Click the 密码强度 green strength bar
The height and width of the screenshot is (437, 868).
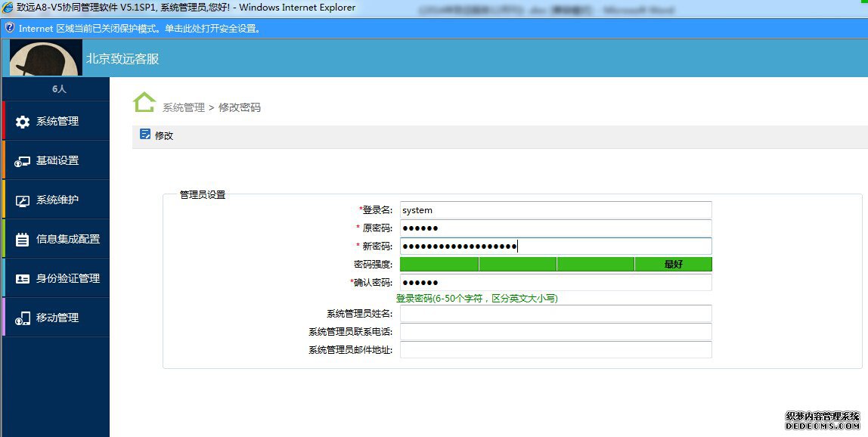point(556,264)
